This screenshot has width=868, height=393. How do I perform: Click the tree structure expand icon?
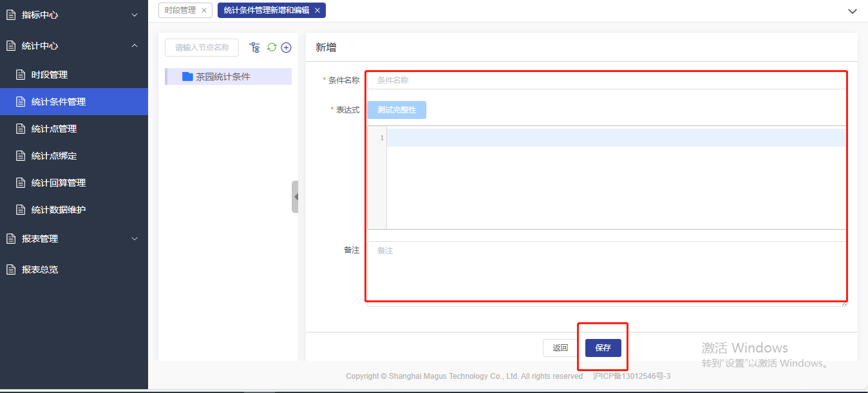click(255, 48)
